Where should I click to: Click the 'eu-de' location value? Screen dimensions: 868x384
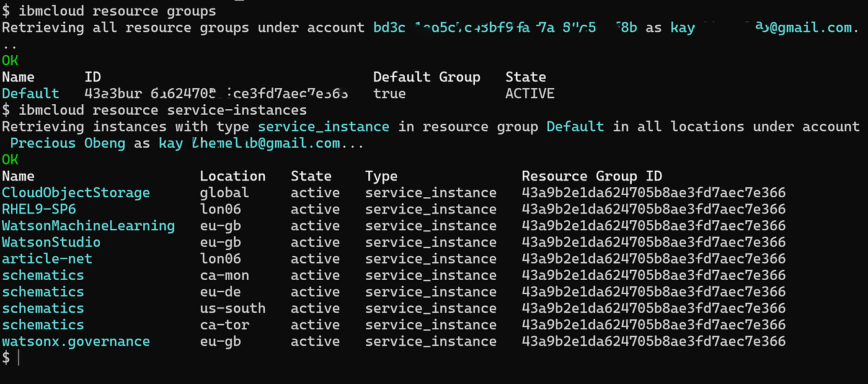[x=220, y=292]
